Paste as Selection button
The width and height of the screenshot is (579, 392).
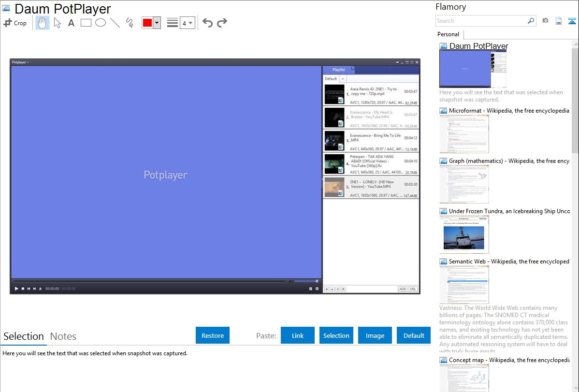click(336, 335)
